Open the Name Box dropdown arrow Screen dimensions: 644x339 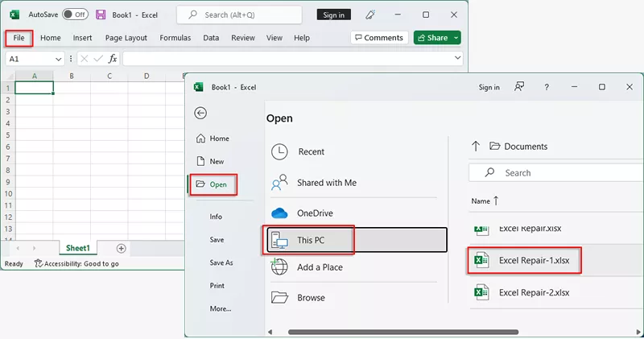click(x=59, y=59)
